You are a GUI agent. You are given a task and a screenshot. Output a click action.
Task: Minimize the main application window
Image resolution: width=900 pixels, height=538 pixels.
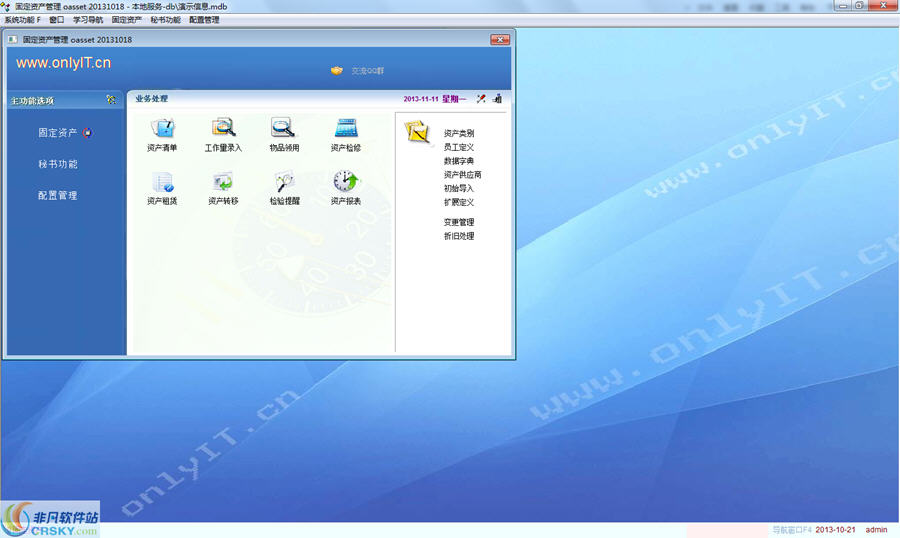pos(843,5)
